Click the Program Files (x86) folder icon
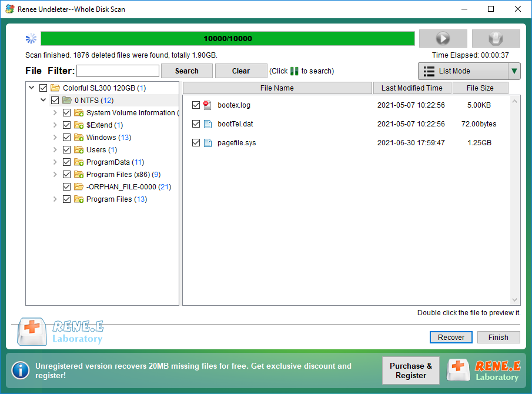This screenshot has width=532, height=394. tap(79, 175)
